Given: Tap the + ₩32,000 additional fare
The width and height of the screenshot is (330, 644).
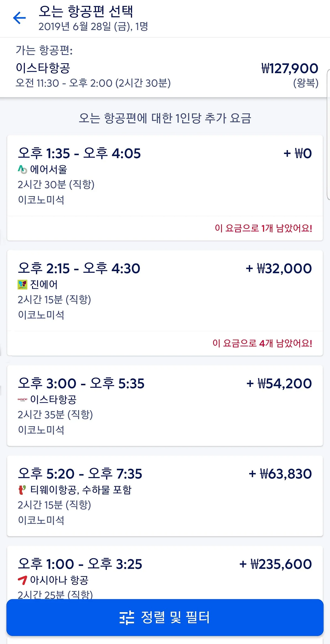Looking at the screenshot, I should tap(279, 268).
